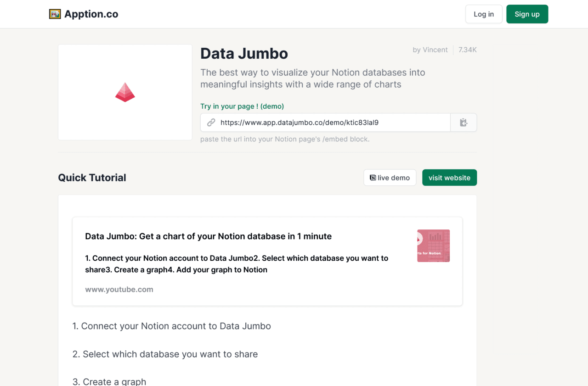The height and width of the screenshot is (386, 588).
Task: Open the live demo
Action: coord(390,177)
